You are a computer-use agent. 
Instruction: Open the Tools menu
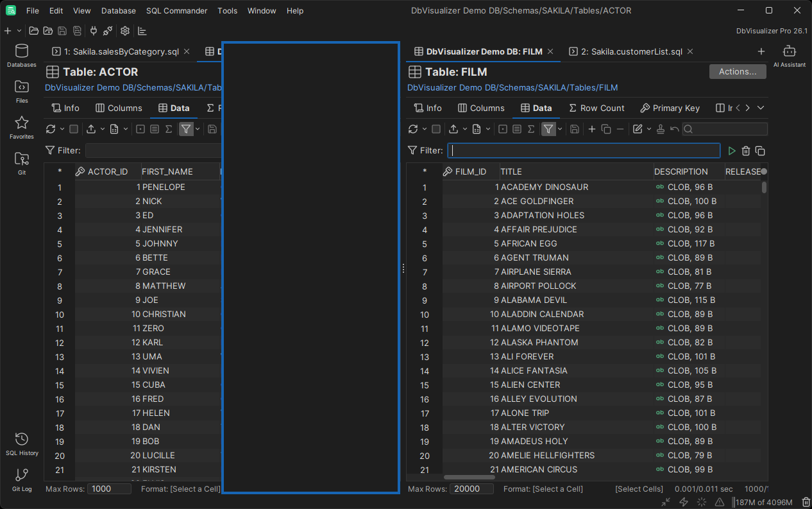(227, 11)
